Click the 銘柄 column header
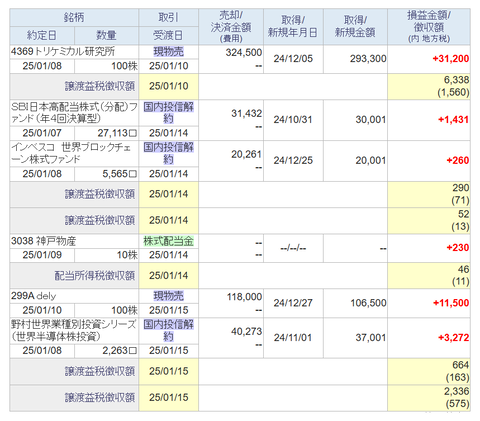The width and height of the screenshot is (480, 421). coord(74,17)
